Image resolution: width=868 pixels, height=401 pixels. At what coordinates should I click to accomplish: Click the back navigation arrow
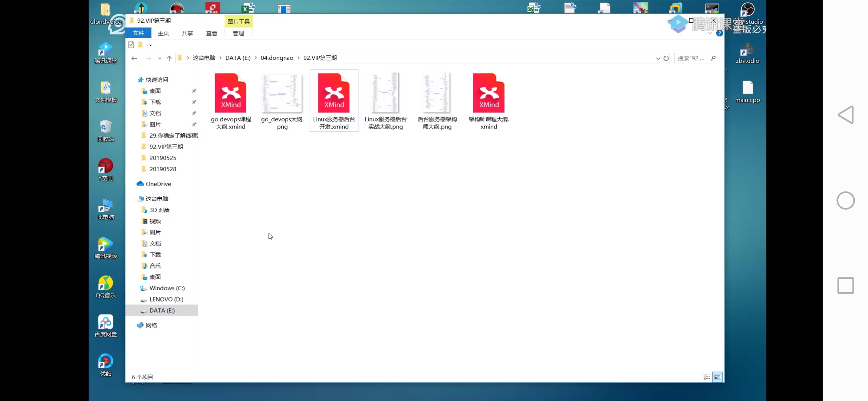pyautogui.click(x=134, y=58)
